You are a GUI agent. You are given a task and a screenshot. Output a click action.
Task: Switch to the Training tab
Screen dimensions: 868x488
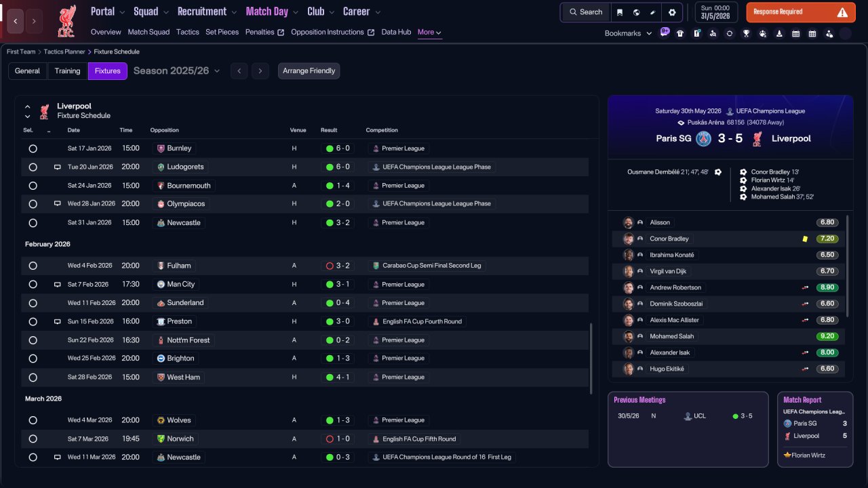pos(68,71)
